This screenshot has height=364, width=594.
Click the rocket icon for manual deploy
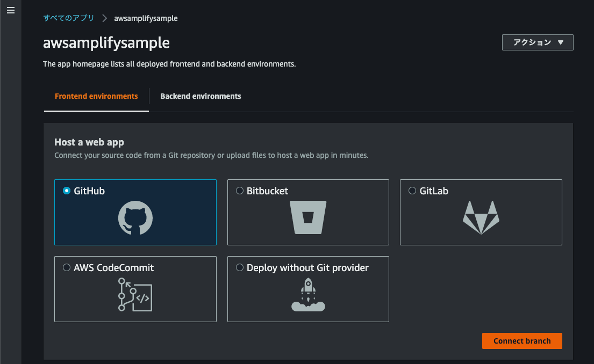[x=308, y=295]
